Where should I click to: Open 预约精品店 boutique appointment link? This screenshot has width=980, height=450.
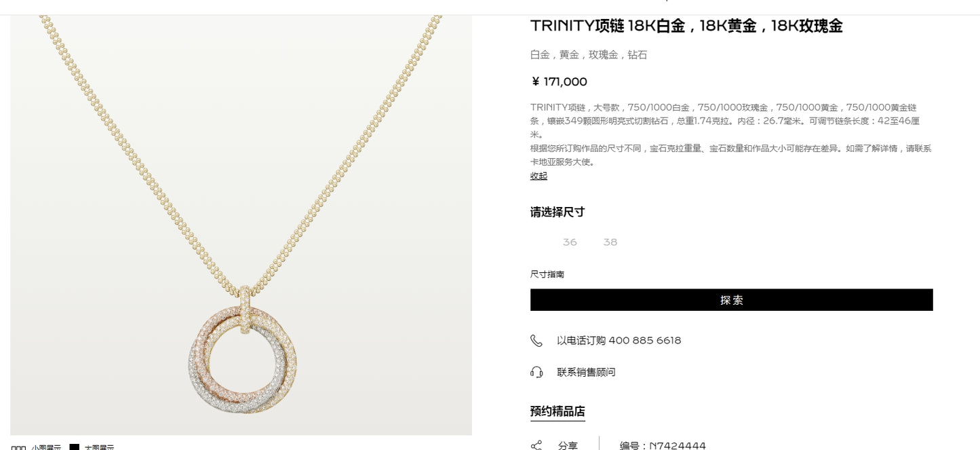pyautogui.click(x=557, y=411)
